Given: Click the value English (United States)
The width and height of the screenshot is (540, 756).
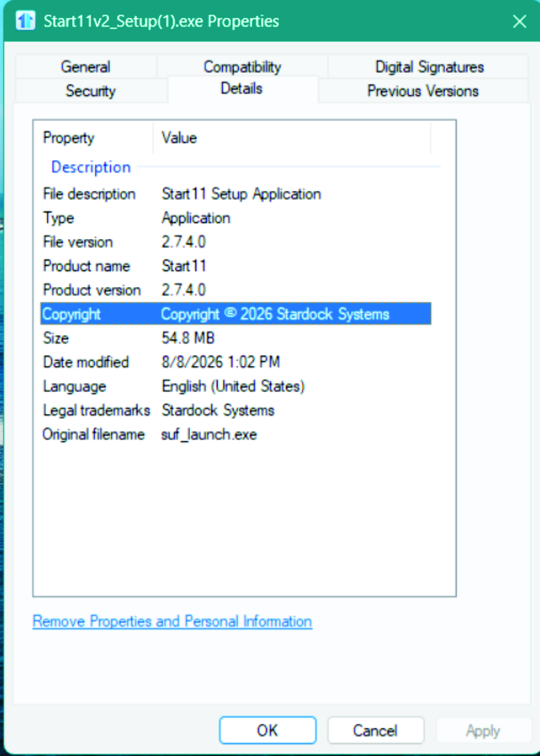Looking at the screenshot, I should (x=233, y=386).
